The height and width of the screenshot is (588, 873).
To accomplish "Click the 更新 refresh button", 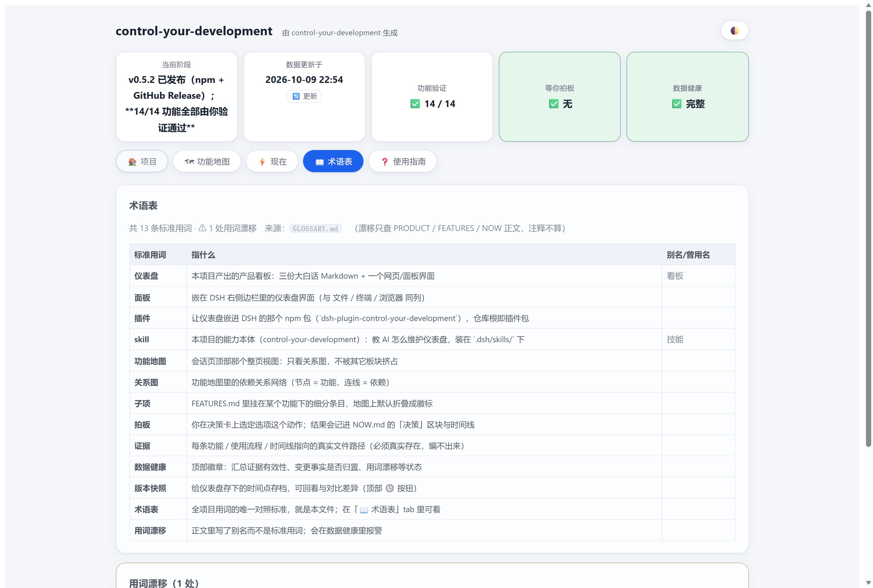I will (304, 96).
